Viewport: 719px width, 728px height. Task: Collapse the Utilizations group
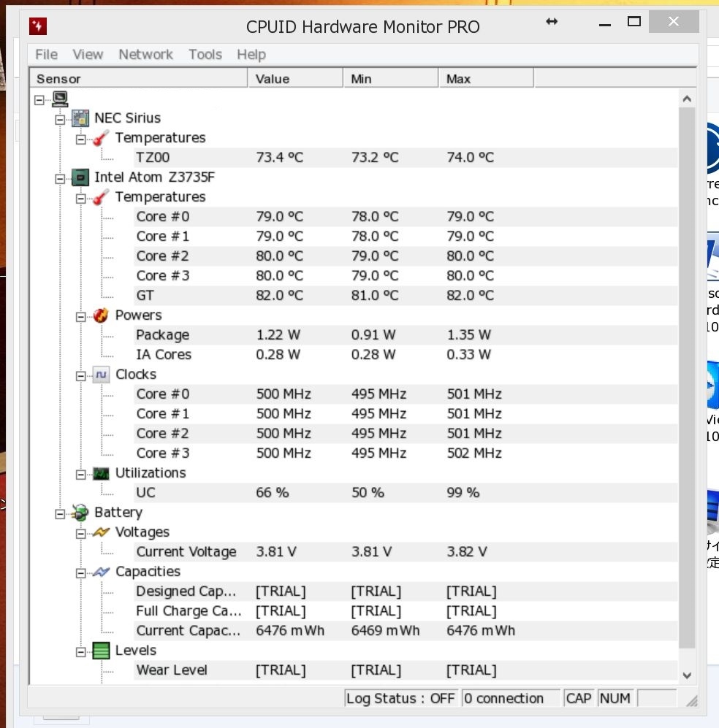(x=81, y=475)
